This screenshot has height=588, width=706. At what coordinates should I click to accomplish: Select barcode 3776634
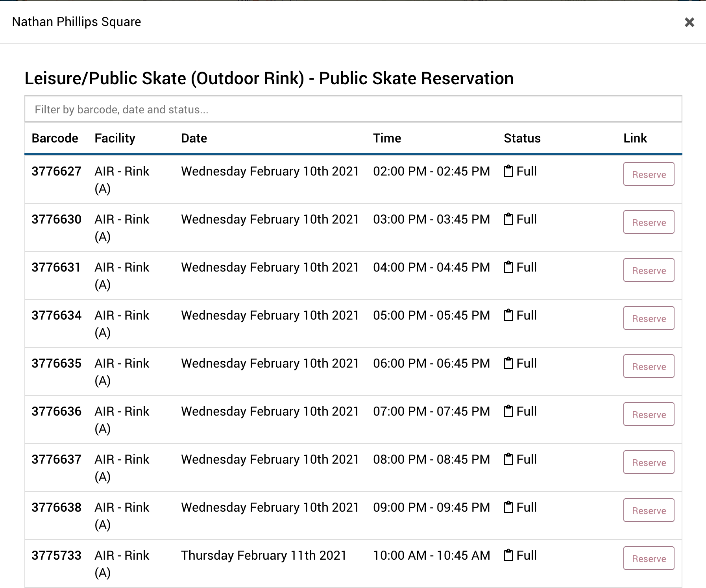tap(56, 315)
